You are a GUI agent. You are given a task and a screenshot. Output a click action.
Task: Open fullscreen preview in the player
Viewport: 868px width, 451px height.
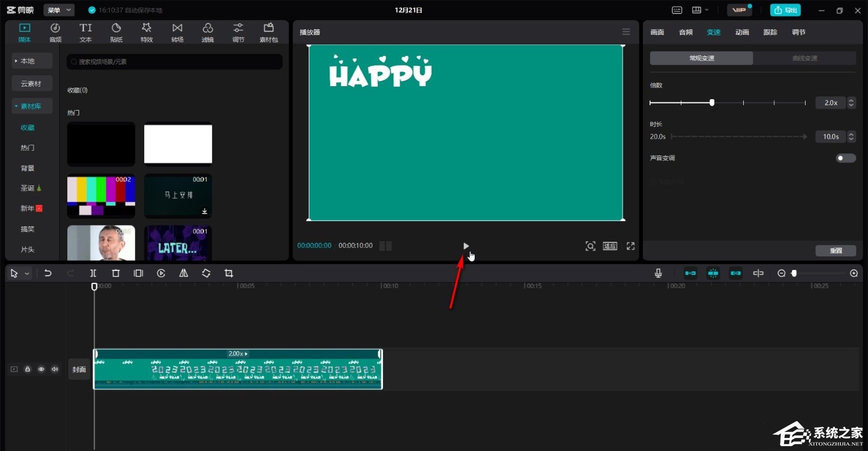click(x=630, y=246)
